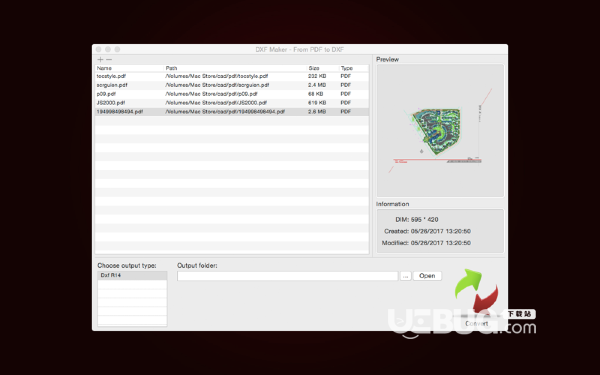Start conversion with green-red arrows icon
The width and height of the screenshot is (600, 375).
(476, 291)
